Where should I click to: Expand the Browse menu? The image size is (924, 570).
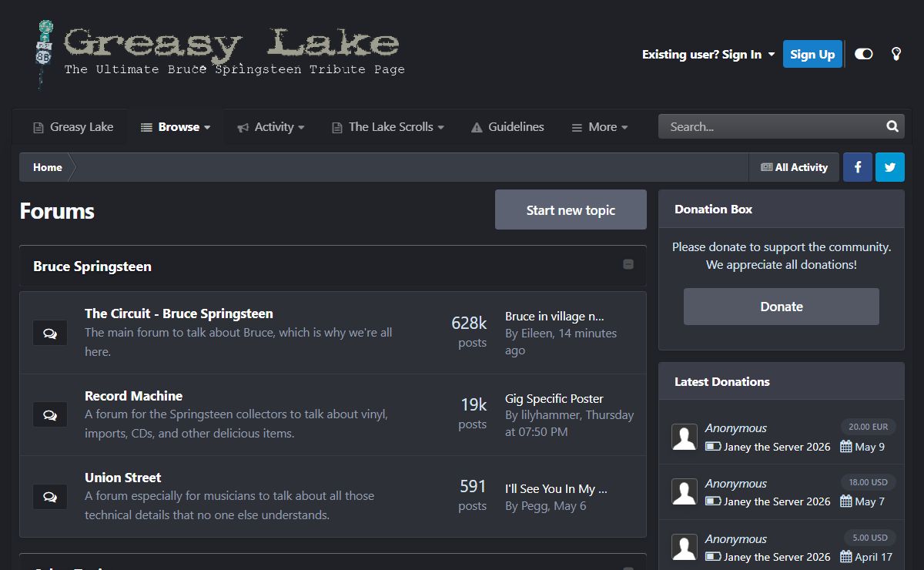click(176, 127)
